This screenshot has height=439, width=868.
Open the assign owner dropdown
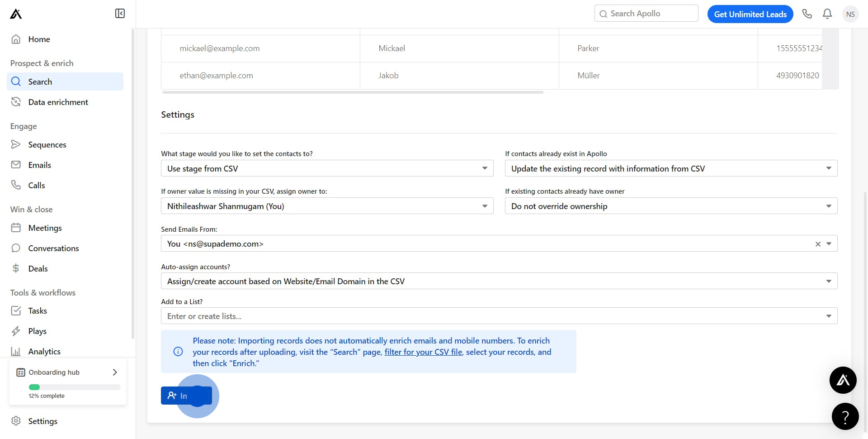pyautogui.click(x=327, y=206)
